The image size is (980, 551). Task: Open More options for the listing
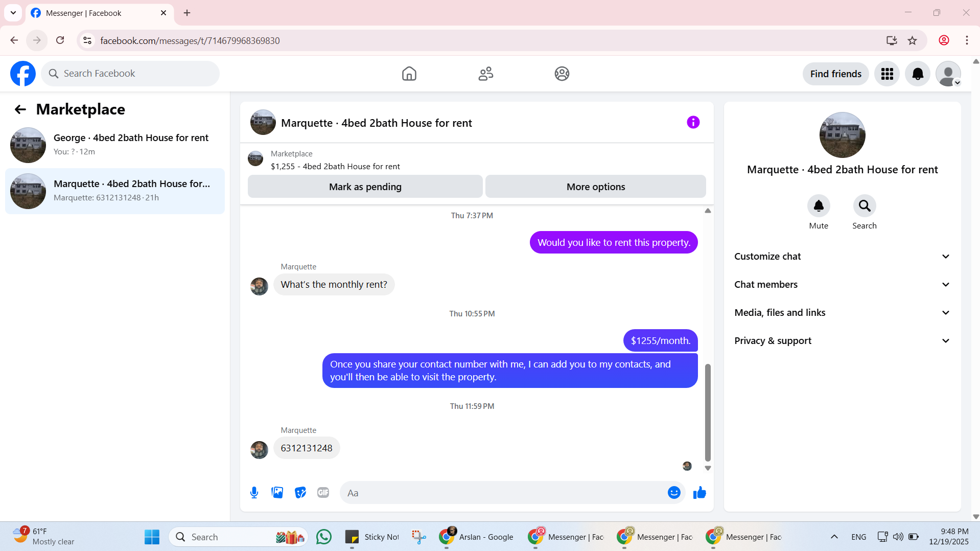[x=595, y=187]
